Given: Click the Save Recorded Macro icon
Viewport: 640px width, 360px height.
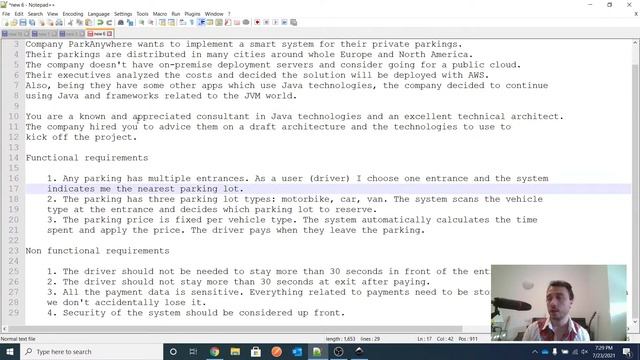Looking at the screenshot, I should (293, 22).
